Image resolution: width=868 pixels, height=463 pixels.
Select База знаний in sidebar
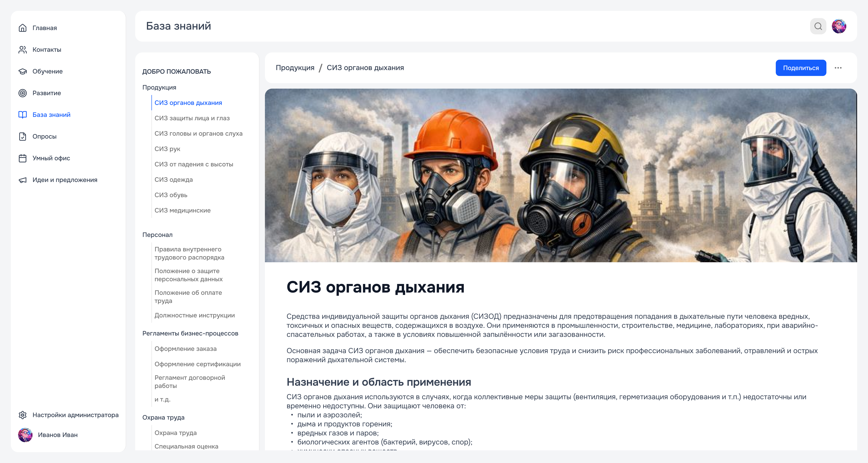(51, 115)
